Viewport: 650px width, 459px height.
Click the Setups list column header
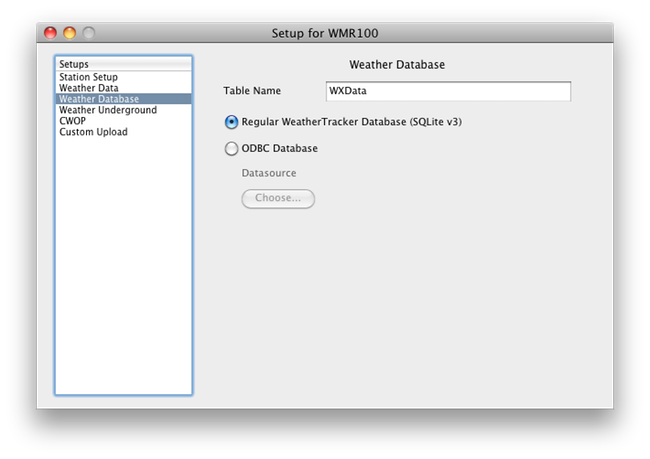coord(124,64)
